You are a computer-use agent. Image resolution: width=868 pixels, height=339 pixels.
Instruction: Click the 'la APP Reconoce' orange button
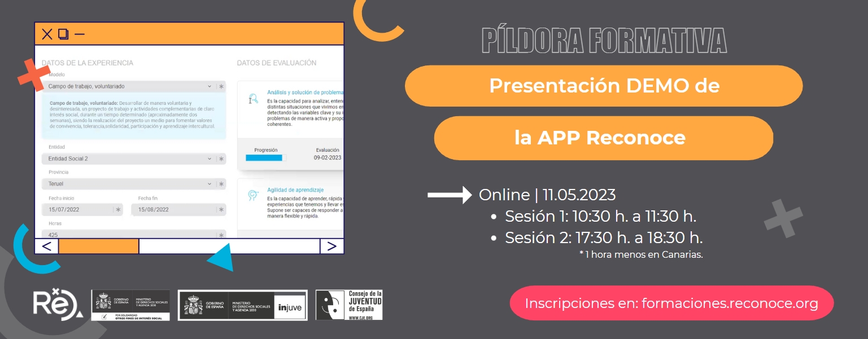[x=604, y=138]
